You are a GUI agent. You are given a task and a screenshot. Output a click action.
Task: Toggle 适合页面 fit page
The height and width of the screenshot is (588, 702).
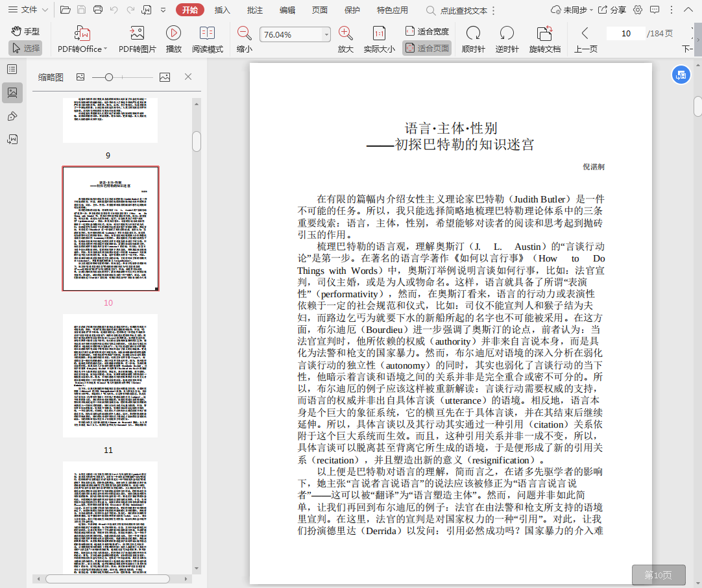tap(427, 48)
